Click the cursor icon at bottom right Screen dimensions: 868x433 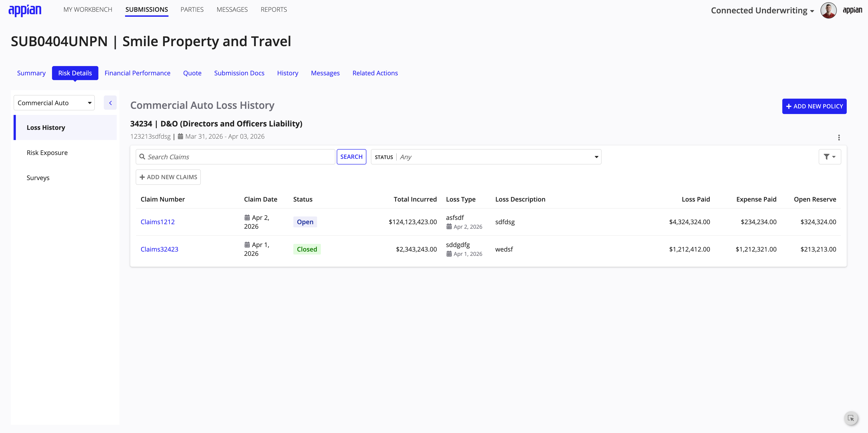(x=851, y=418)
